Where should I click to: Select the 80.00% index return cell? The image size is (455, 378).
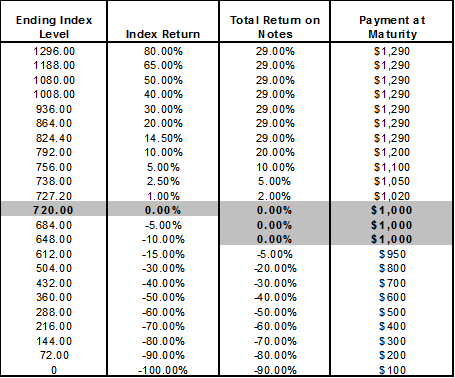click(163, 51)
